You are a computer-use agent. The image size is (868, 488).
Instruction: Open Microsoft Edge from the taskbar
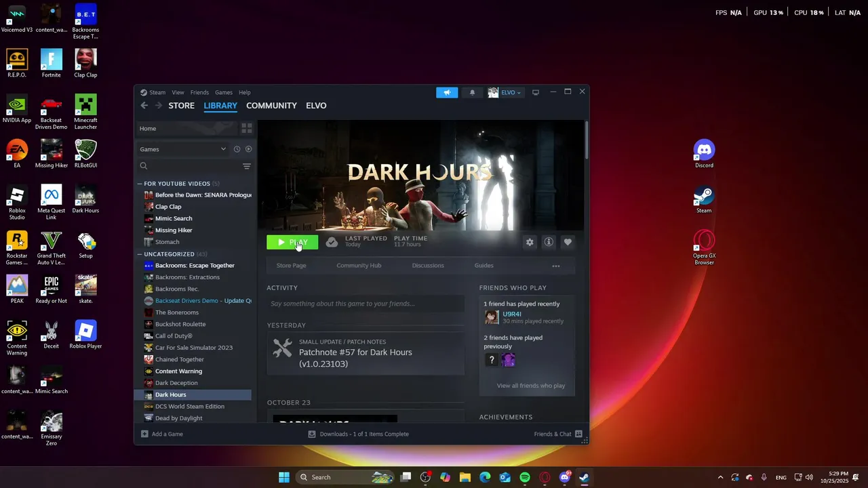point(485,477)
